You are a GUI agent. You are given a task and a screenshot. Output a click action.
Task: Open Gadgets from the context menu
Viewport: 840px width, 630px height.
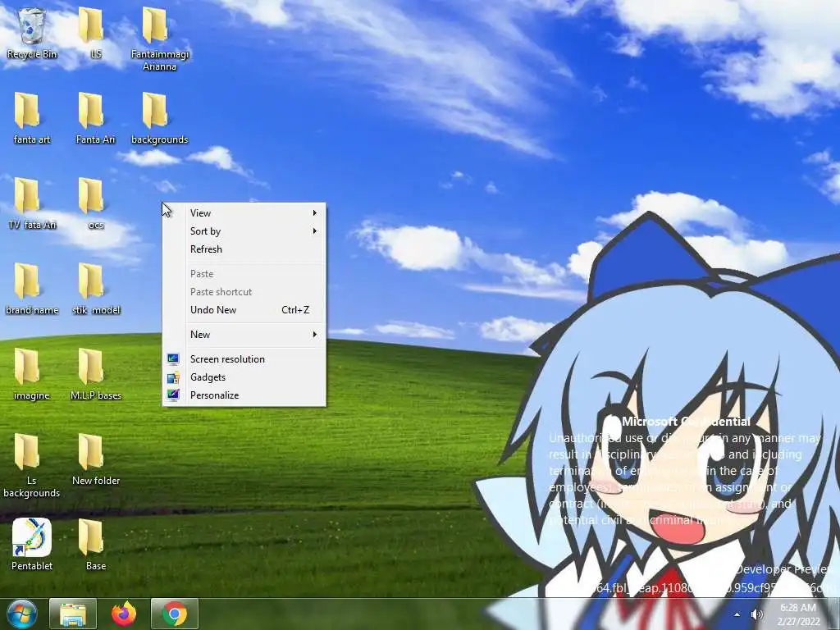tap(244, 377)
